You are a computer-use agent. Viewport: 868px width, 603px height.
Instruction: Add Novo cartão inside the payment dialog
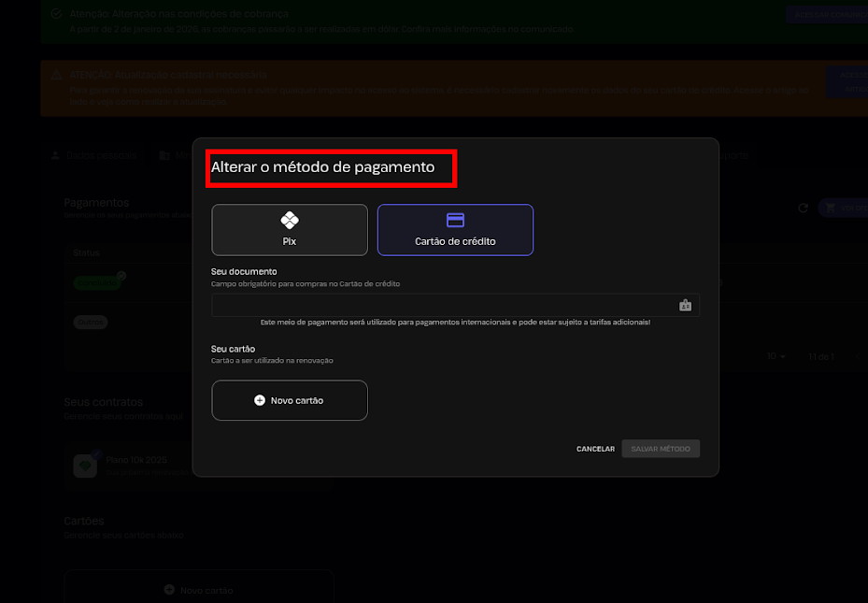[290, 400]
